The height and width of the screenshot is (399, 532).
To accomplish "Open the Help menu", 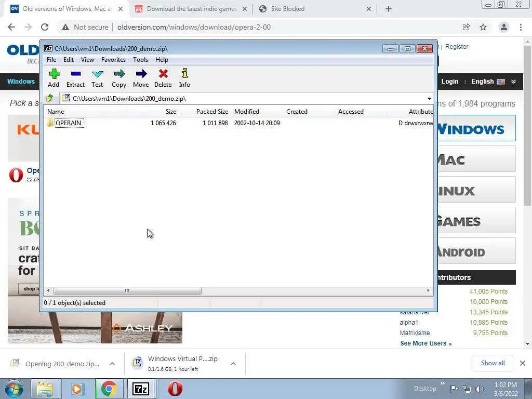I will (162, 60).
